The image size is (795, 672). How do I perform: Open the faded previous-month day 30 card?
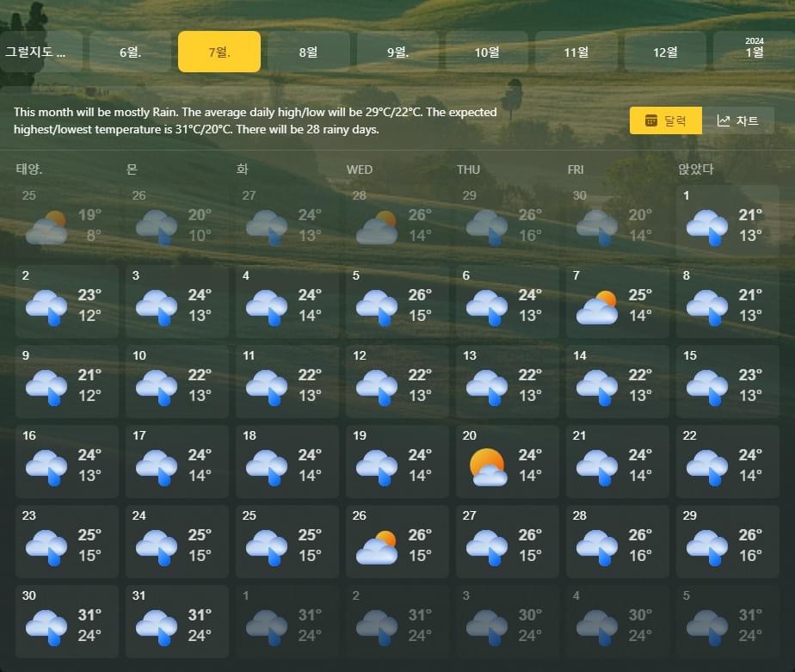[x=617, y=221]
